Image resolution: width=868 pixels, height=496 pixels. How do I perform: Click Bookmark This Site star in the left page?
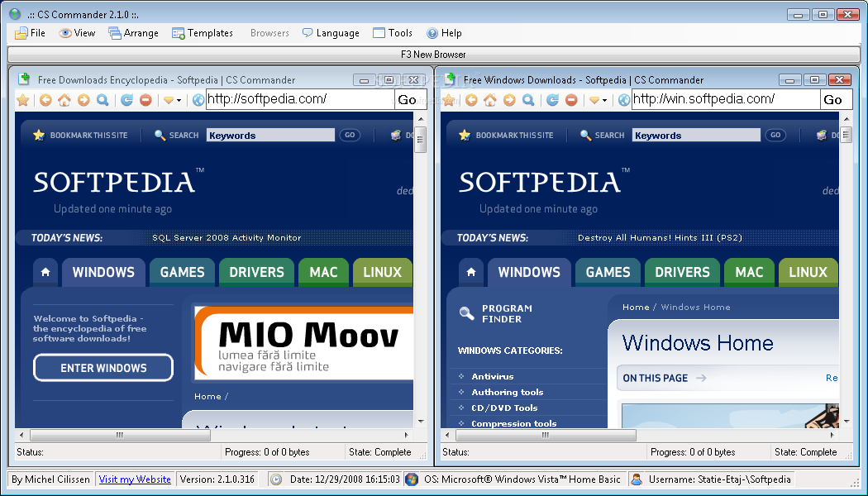[39, 135]
